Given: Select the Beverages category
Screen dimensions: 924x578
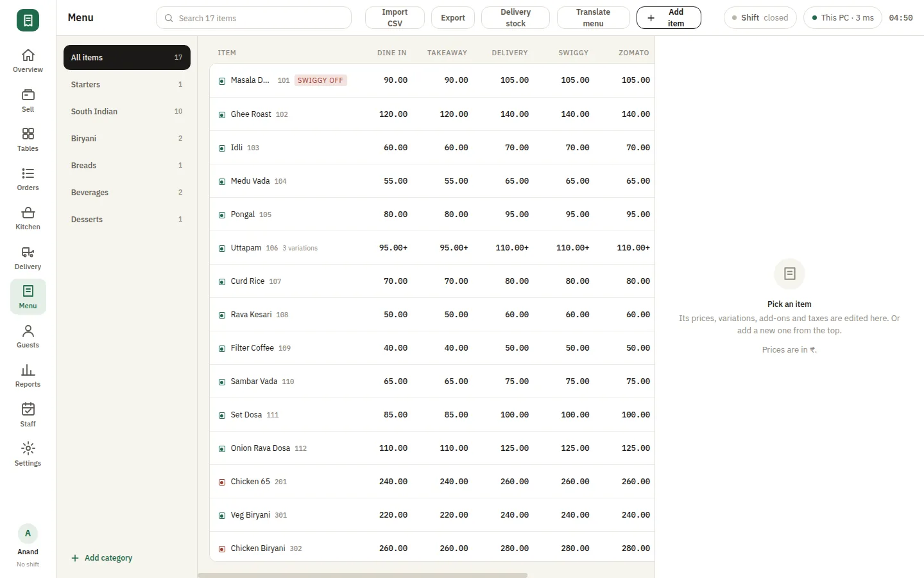Looking at the screenshot, I should tap(127, 192).
